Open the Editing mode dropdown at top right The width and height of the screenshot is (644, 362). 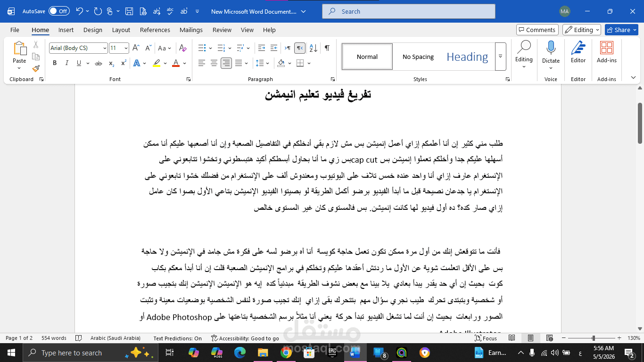582,30
